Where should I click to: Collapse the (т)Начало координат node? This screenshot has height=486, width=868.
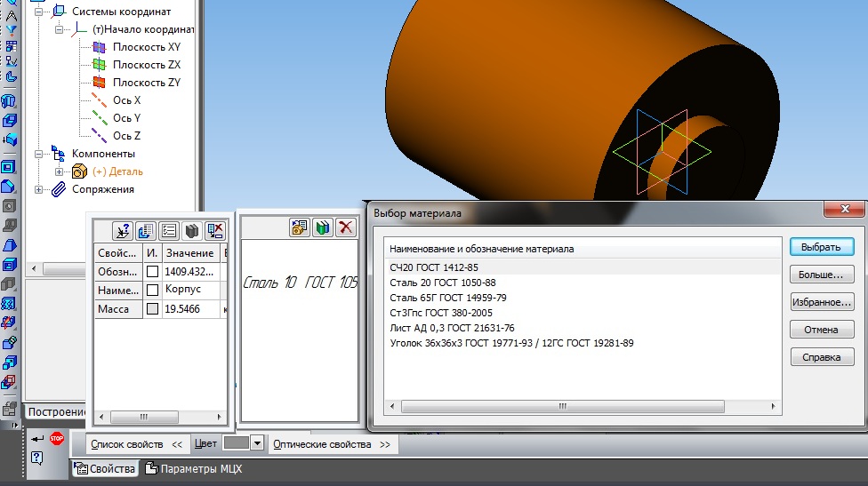59,29
